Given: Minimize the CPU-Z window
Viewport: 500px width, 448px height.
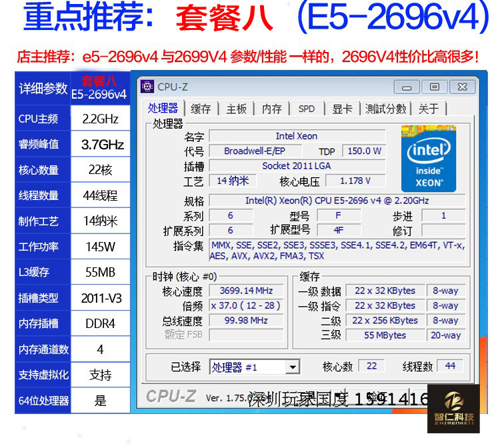Looking at the screenshot, I should click(407, 87).
